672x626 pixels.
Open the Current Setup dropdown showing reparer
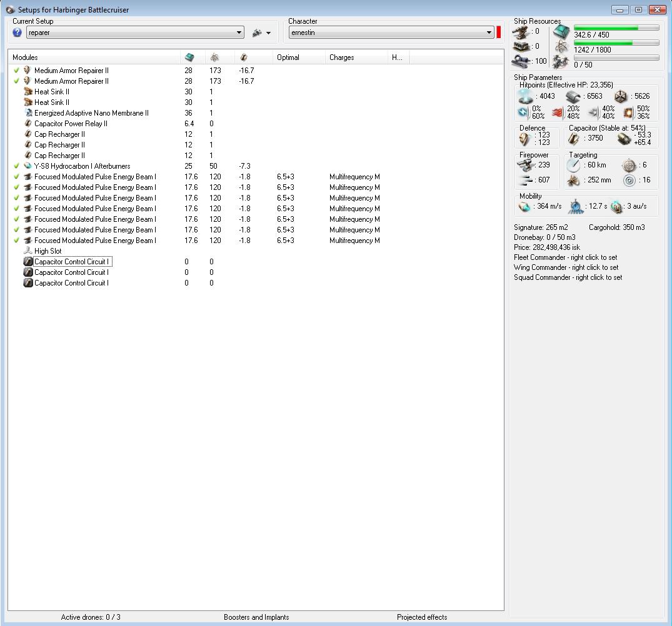click(135, 32)
